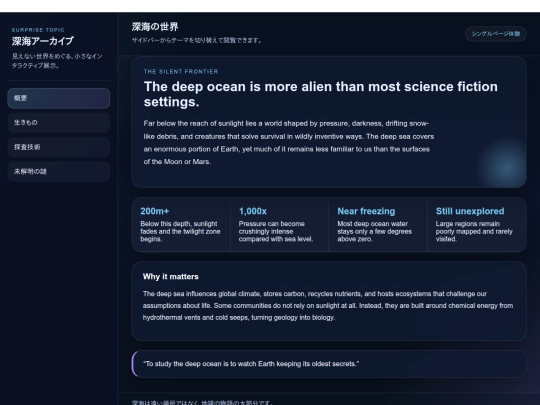Click the subtitle starting with サイドバーからテーマ
540x405 pixels.
click(197, 40)
